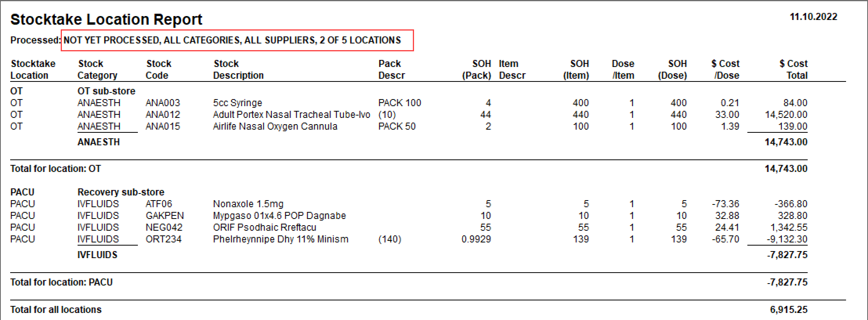This screenshot has height=320, width=868.
Task: Select the OT sub-store heading
Action: (106, 91)
